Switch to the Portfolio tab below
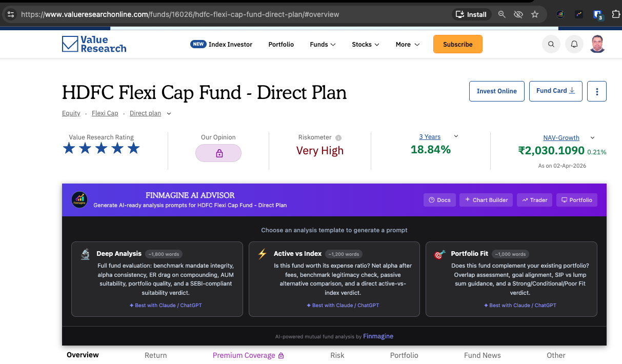The image size is (622, 364). pyautogui.click(x=404, y=355)
